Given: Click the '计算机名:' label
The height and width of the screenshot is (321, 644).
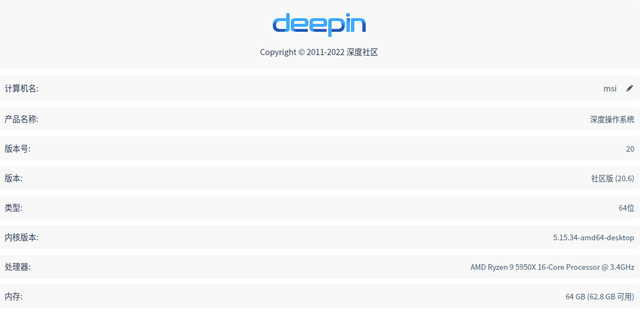Looking at the screenshot, I should pos(22,89).
